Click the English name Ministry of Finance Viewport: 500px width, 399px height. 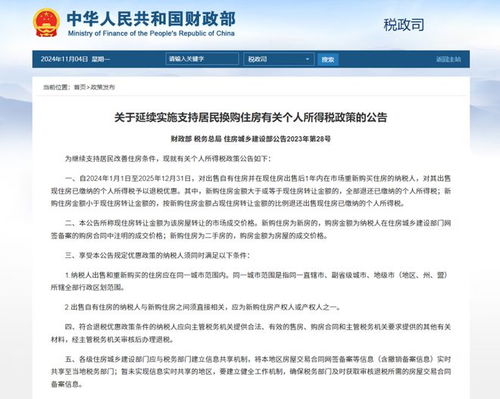151,33
